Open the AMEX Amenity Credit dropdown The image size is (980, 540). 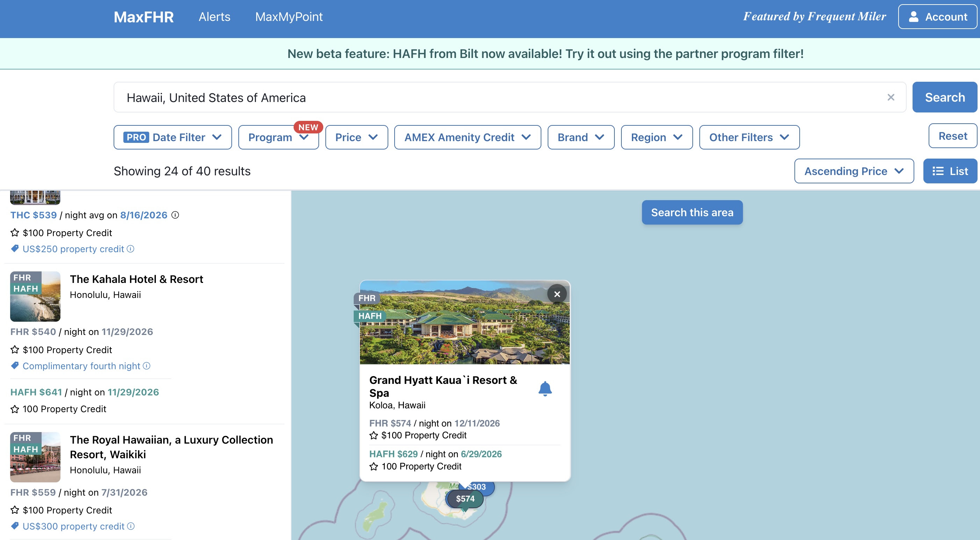[x=468, y=137]
